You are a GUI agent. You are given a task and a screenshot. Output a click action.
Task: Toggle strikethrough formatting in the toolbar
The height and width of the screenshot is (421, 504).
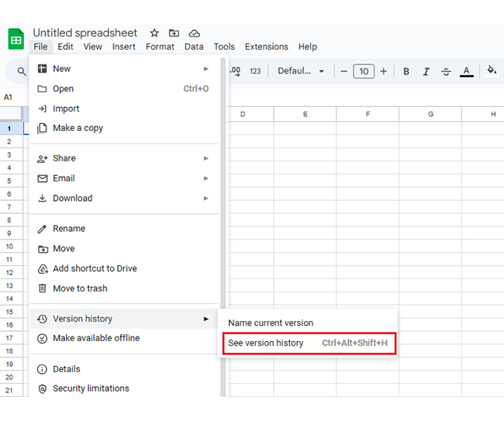446,71
